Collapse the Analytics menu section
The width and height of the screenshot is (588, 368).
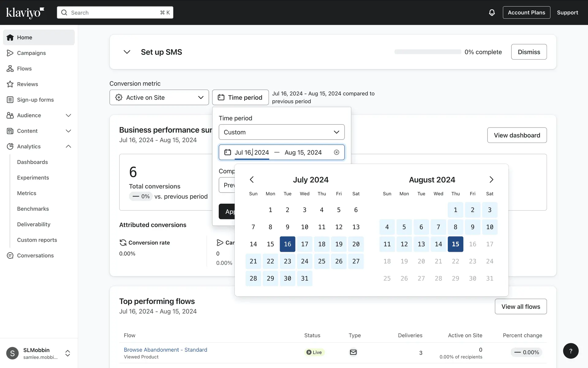68,147
